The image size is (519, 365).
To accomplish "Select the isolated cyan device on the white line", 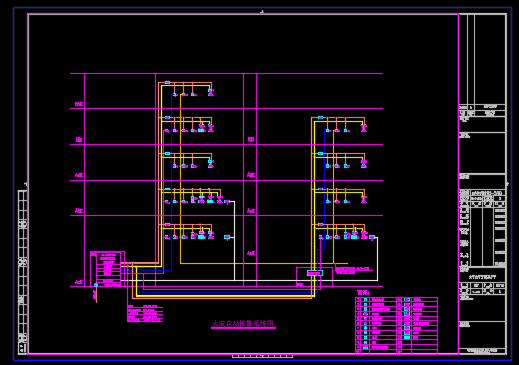I will (227, 237).
